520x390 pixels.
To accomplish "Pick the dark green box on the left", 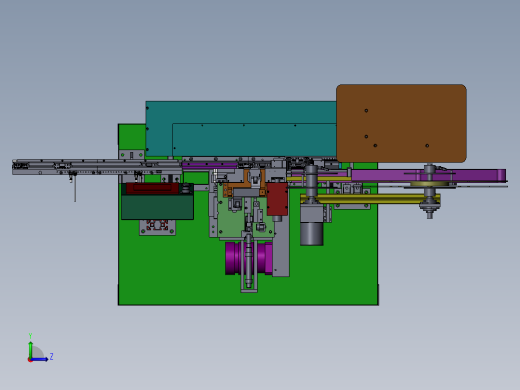I will pyautogui.click(x=157, y=207).
